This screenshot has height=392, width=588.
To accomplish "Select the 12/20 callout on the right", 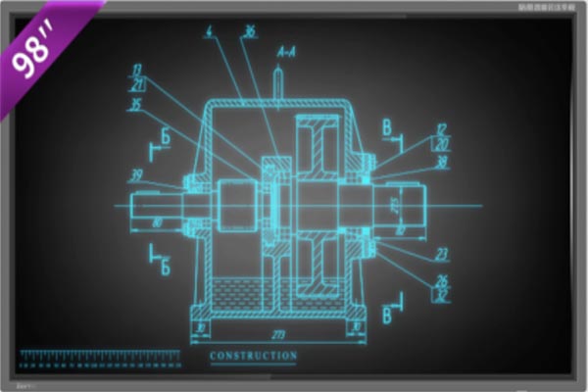I will [441, 135].
